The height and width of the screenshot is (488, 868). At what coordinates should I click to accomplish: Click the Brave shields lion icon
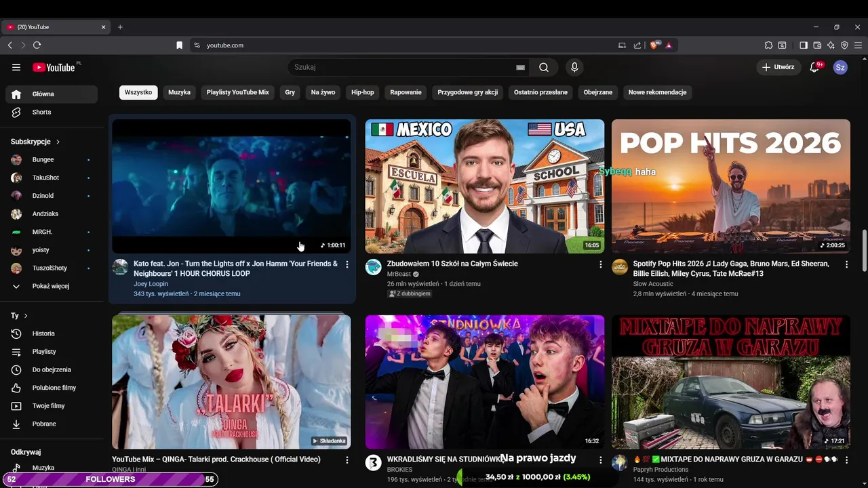click(x=654, y=45)
